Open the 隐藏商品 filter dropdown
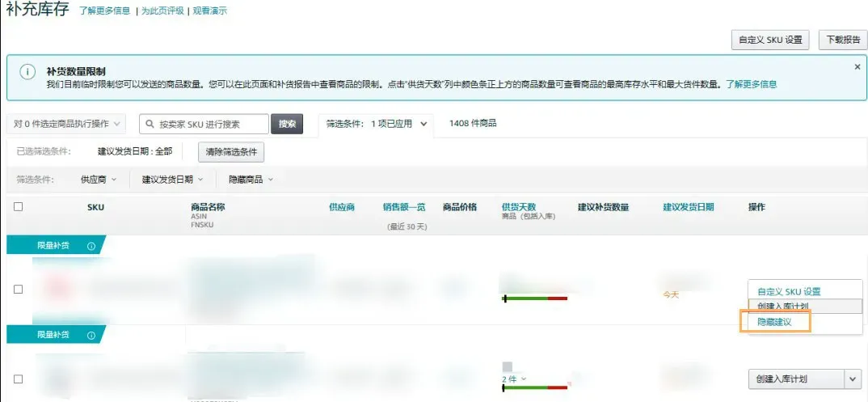Image resolution: width=868 pixels, height=402 pixels. click(x=251, y=180)
